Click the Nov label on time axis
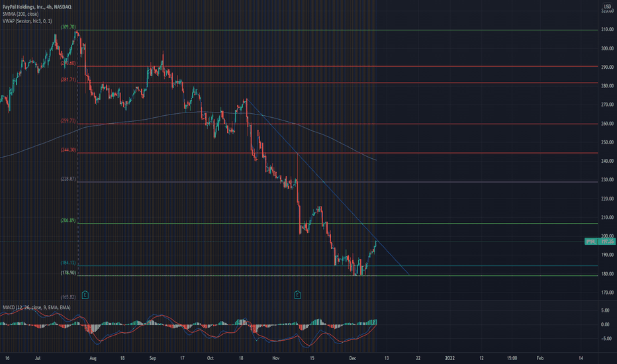The width and height of the screenshot is (617, 364). click(x=276, y=358)
